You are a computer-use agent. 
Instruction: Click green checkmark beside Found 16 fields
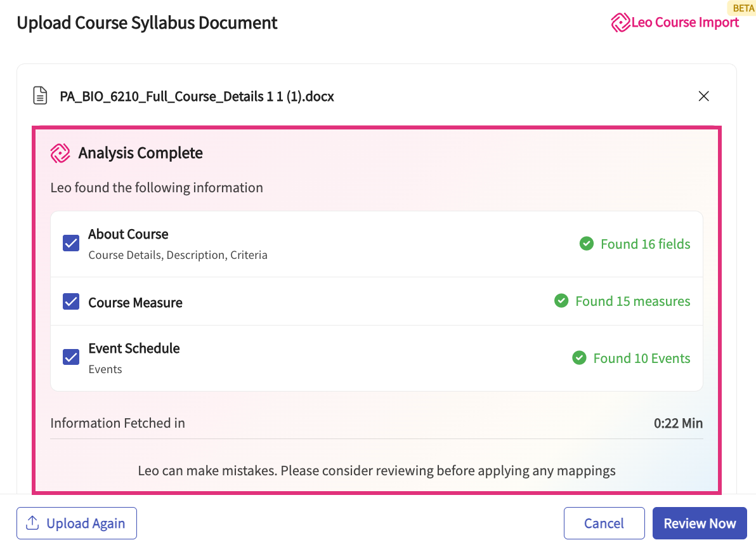tap(586, 244)
